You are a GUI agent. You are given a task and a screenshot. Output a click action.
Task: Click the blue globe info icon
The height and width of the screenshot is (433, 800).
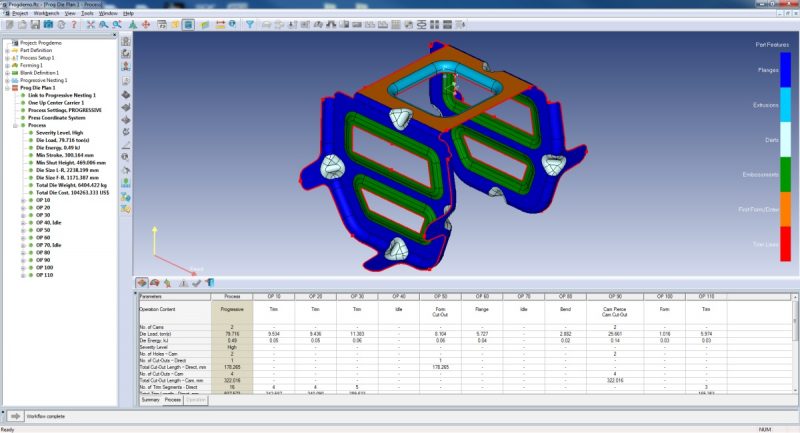(x=233, y=24)
